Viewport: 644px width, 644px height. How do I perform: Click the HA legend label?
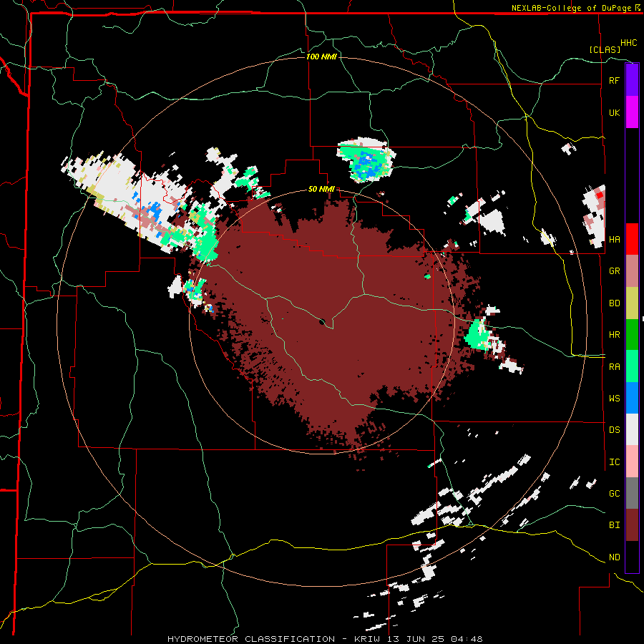tap(614, 239)
